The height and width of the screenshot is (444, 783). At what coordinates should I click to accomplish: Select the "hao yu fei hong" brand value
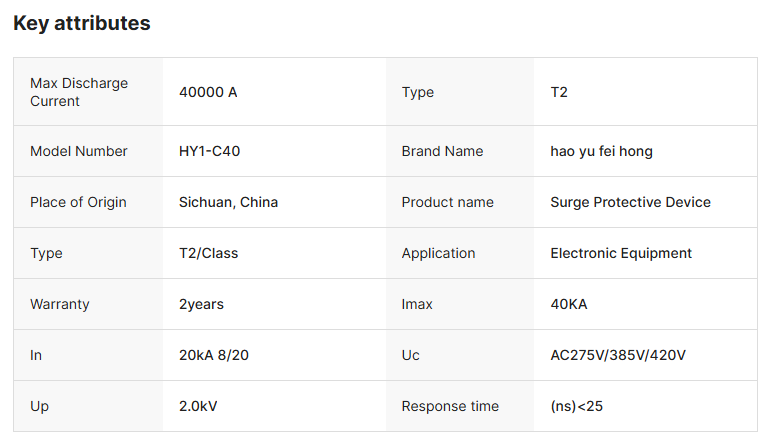(x=601, y=151)
